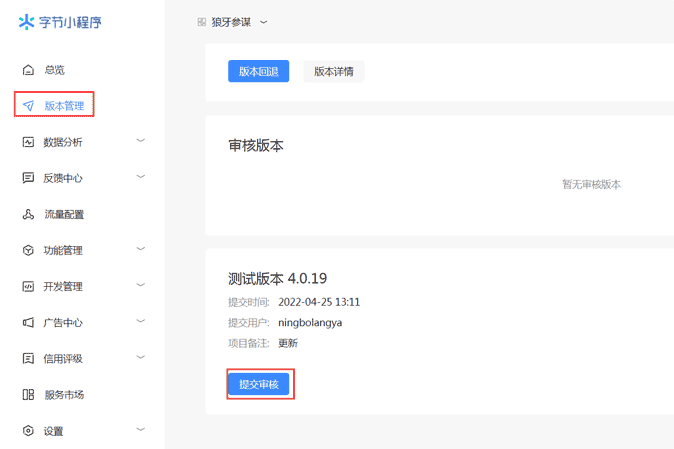Click the 信用评级 icon

(28, 358)
